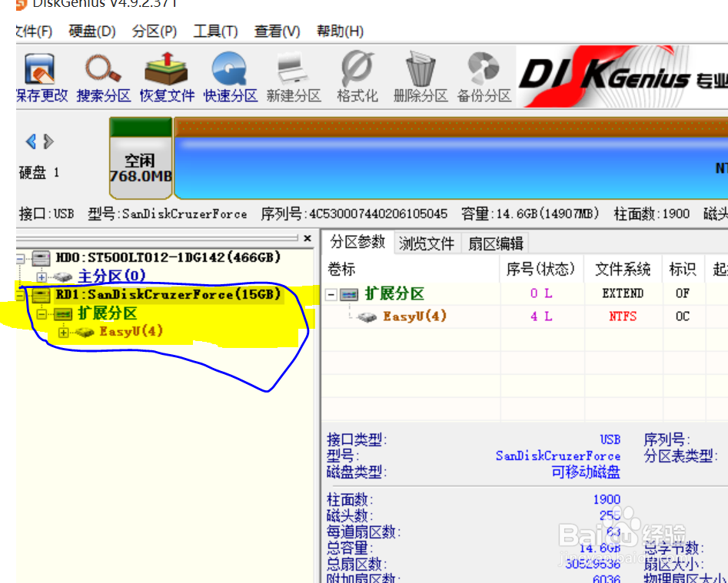Collapse the 扩展分区 node in left tree
Image resolution: width=728 pixels, height=583 pixels.
coord(42,314)
